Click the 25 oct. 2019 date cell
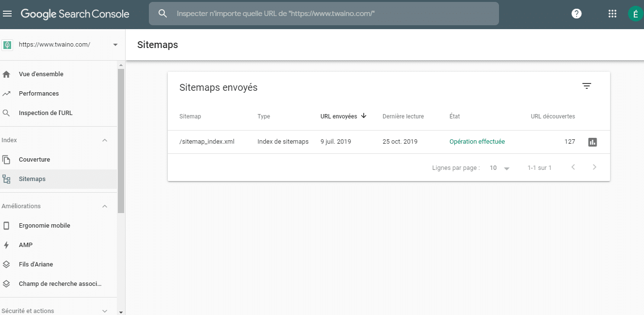This screenshot has width=644, height=315. (400, 142)
